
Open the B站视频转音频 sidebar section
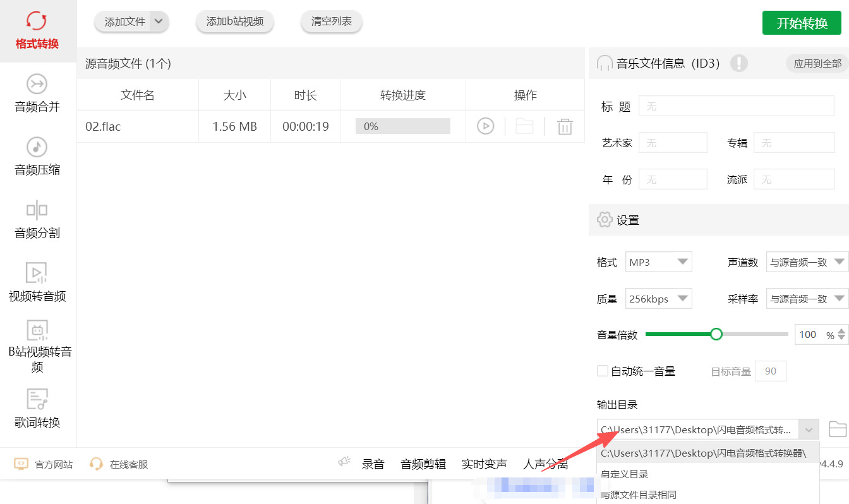point(37,347)
